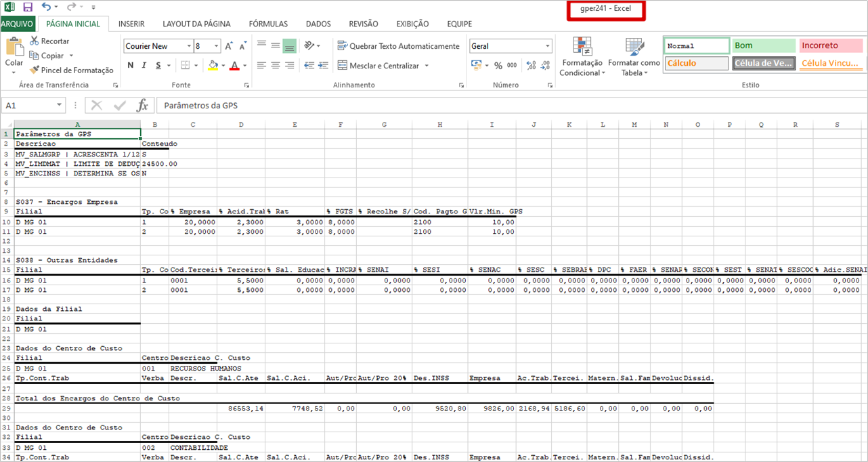
Task: Click the insert function fx icon
Action: (x=142, y=106)
